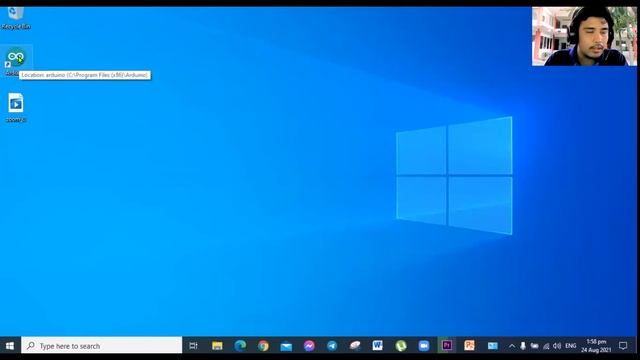Open the clock showing 1:58 pm
Viewport: 640px width, 360px height.
[596, 346]
